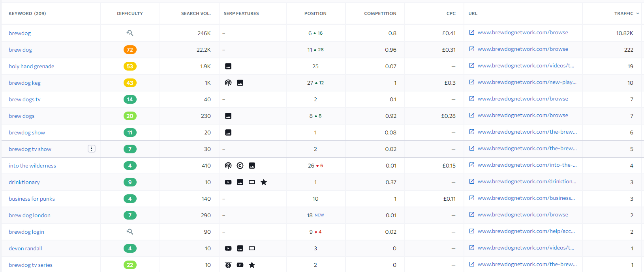644x272 pixels.
Task: Click copyright SERP feature icon for into the wilderness
Action: [240, 166]
